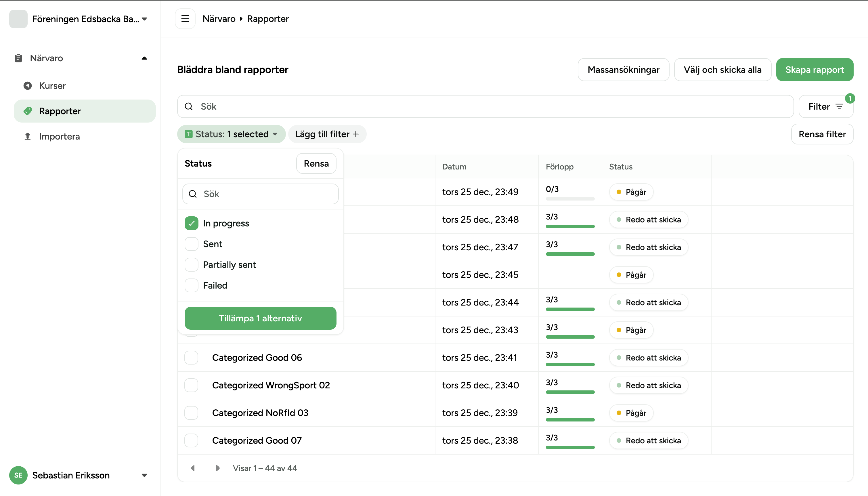Click the progress bar for Categorized Good 07
This screenshot has height=496, width=868.
(570, 447)
